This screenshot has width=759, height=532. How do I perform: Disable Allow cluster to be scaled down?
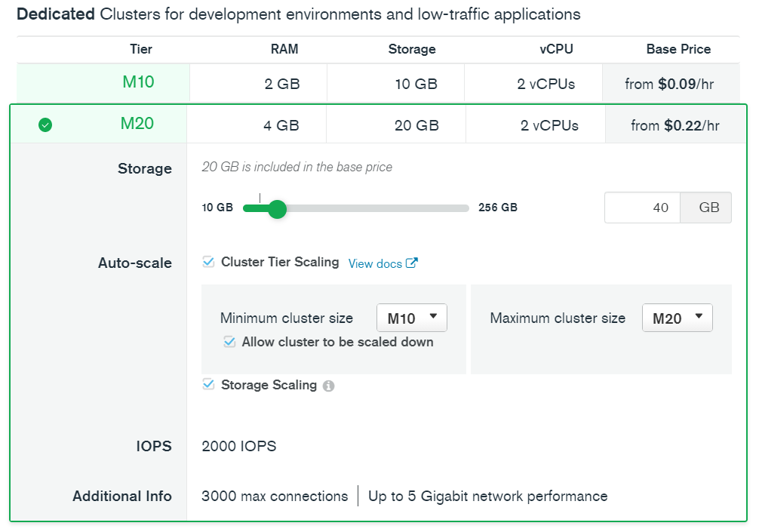[x=229, y=342]
